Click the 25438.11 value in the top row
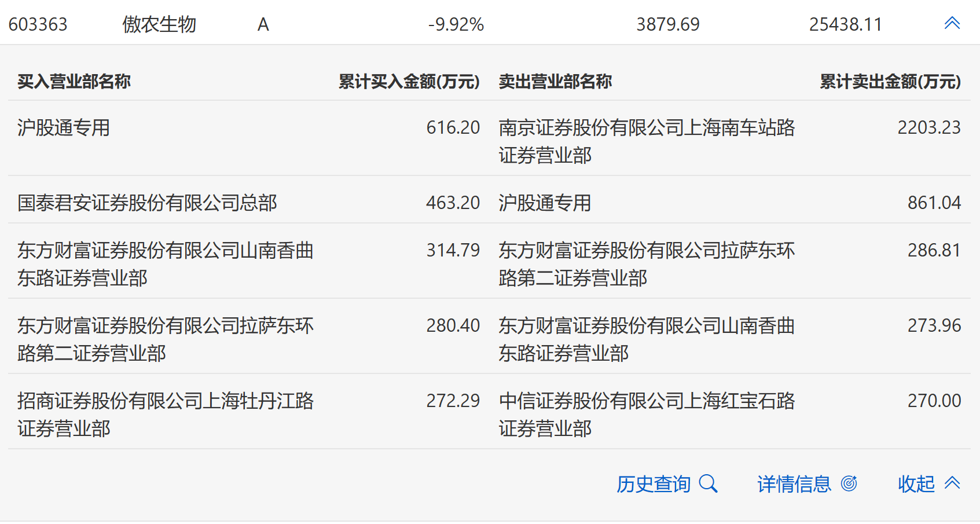 846,24
